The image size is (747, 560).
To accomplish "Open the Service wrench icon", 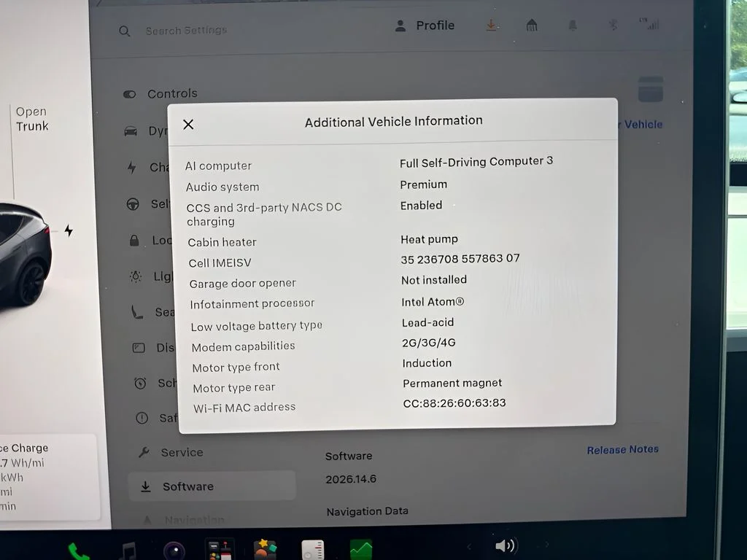I will coord(144,452).
